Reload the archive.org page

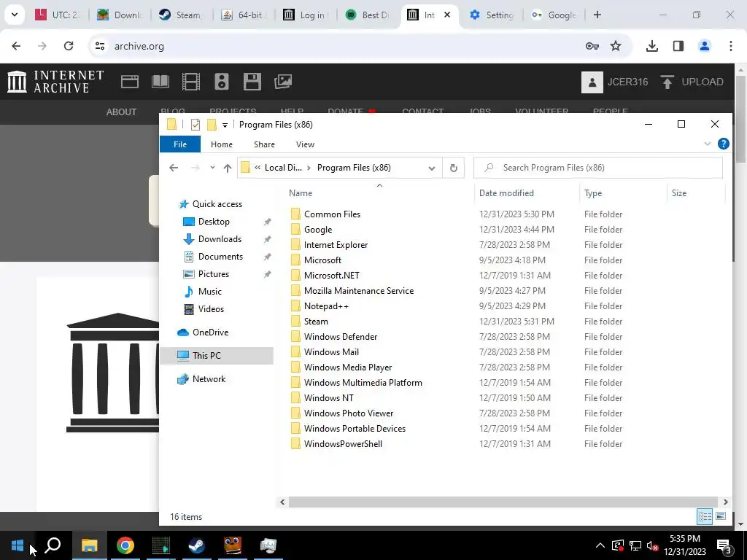[69, 46]
